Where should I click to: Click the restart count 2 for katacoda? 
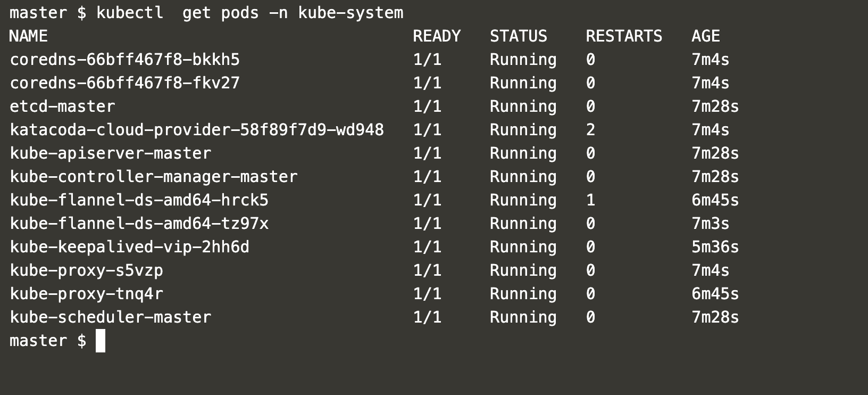pyautogui.click(x=590, y=130)
